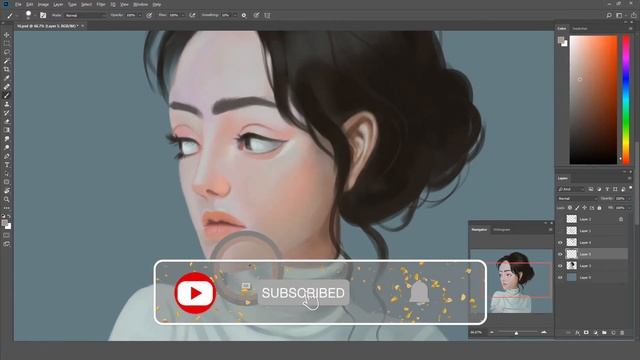Select the Pen tool
Viewport: 640px width, 360px height.
[7, 156]
